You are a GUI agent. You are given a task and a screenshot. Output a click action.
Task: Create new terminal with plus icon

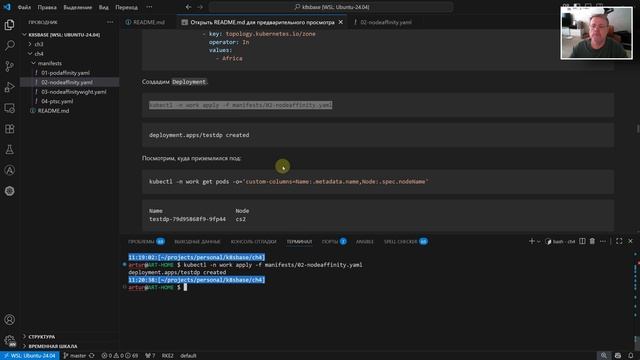click(x=531, y=241)
